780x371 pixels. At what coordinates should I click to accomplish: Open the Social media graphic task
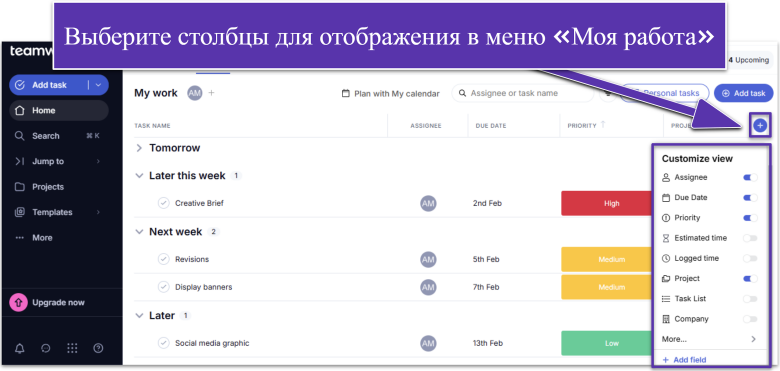pyautogui.click(x=212, y=343)
